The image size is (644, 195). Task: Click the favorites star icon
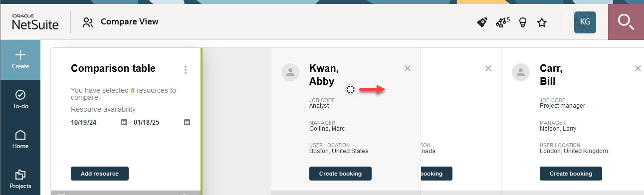pyautogui.click(x=542, y=22)
